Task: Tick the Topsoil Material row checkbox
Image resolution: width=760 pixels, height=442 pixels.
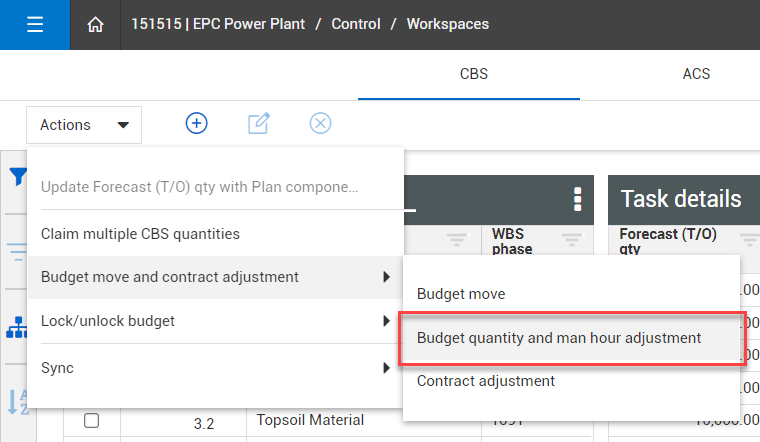Action: point(91,421)
